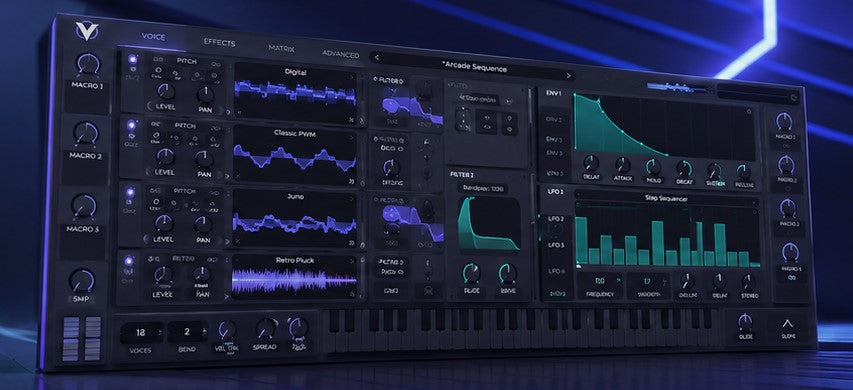Select the ENV 2 tab

[x=554, y=119]
